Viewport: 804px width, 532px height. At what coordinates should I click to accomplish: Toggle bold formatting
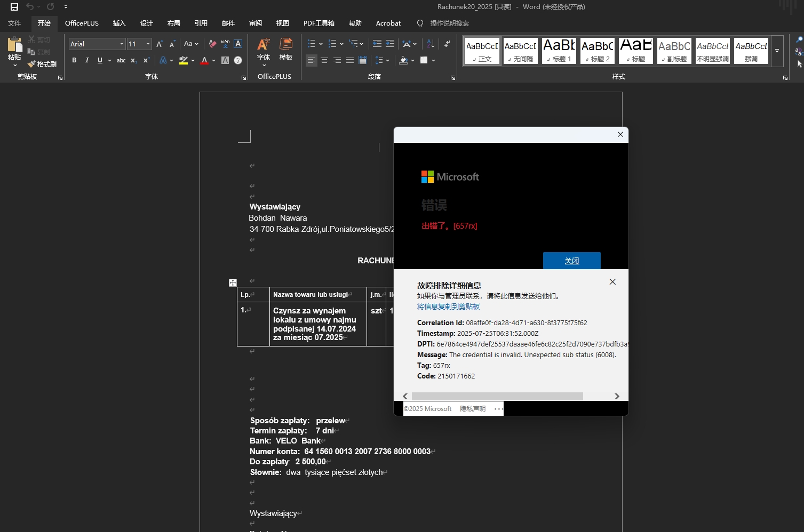click(x=74, y=60)
